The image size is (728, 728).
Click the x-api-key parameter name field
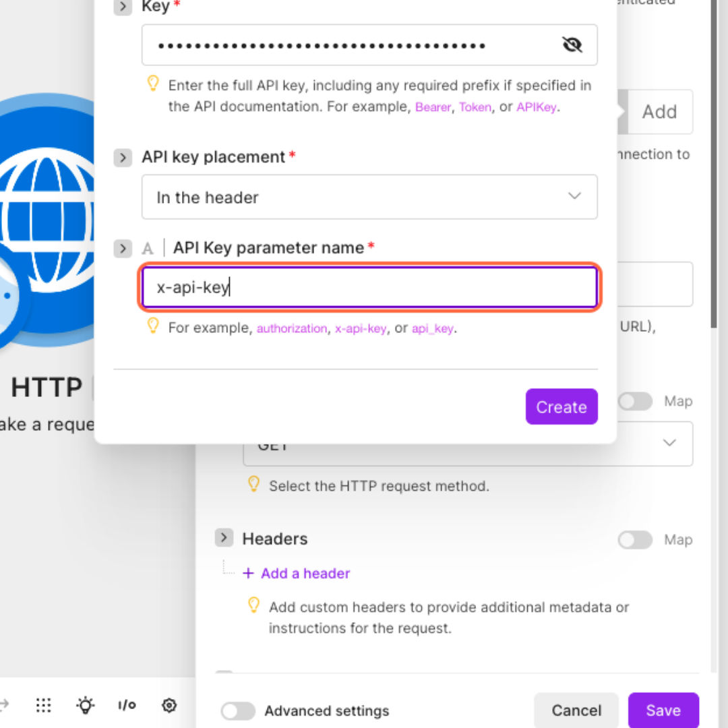[369, 287]
